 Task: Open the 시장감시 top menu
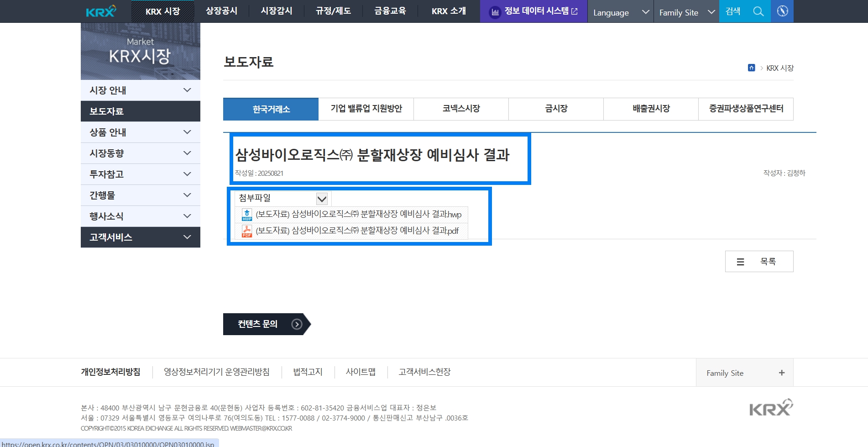277,11
